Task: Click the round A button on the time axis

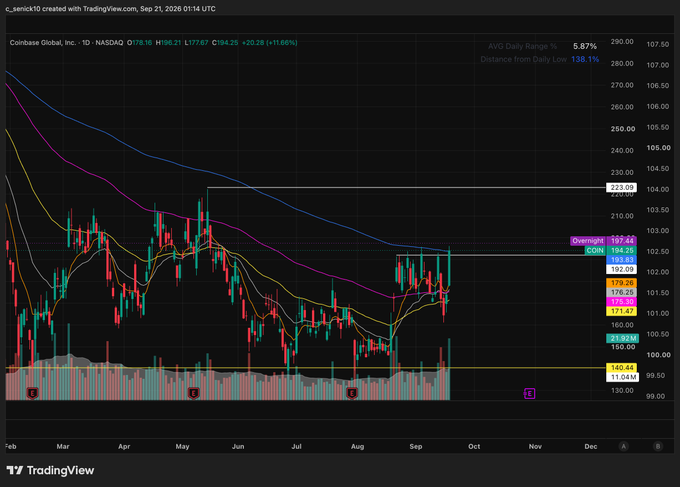Action: coord(624,446)
